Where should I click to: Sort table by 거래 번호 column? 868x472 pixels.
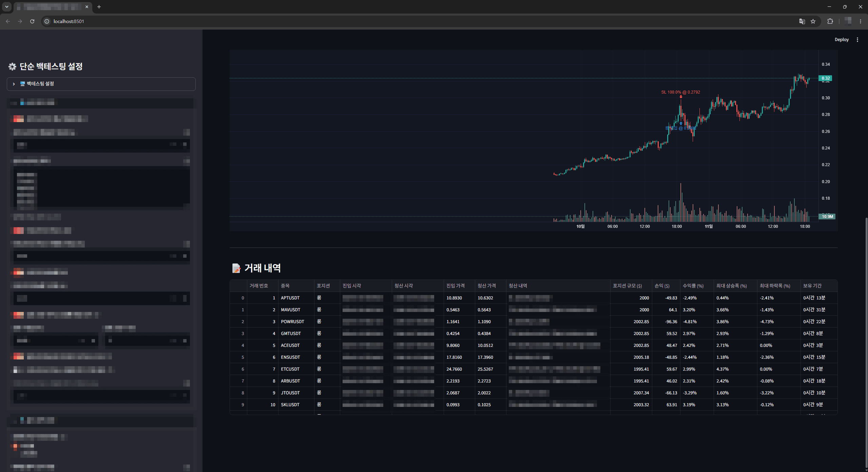click(x=263, y=286)
